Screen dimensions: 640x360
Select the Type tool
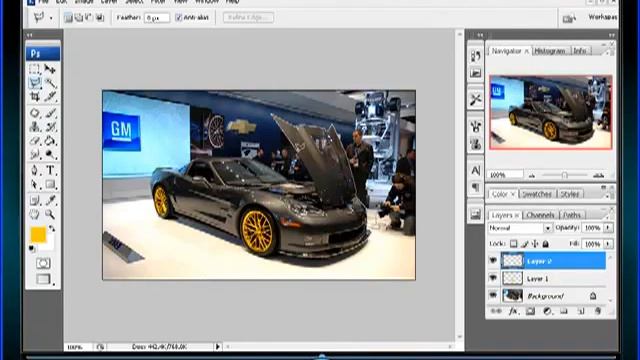point(50,170)
